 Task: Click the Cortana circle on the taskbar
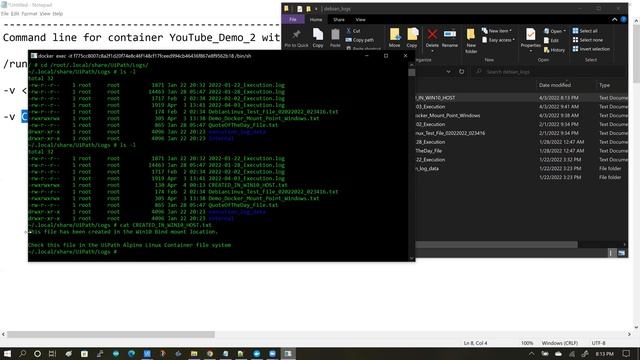click(37, 353)
